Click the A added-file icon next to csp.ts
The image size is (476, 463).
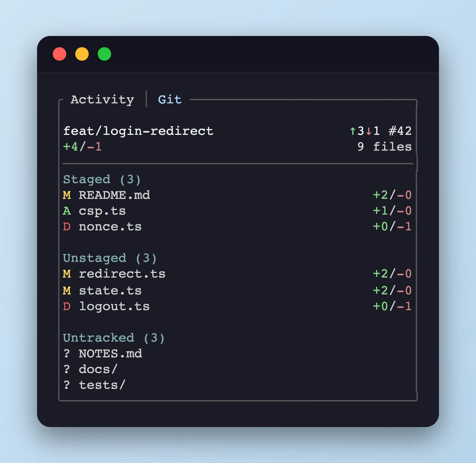(x=67, y=211)
